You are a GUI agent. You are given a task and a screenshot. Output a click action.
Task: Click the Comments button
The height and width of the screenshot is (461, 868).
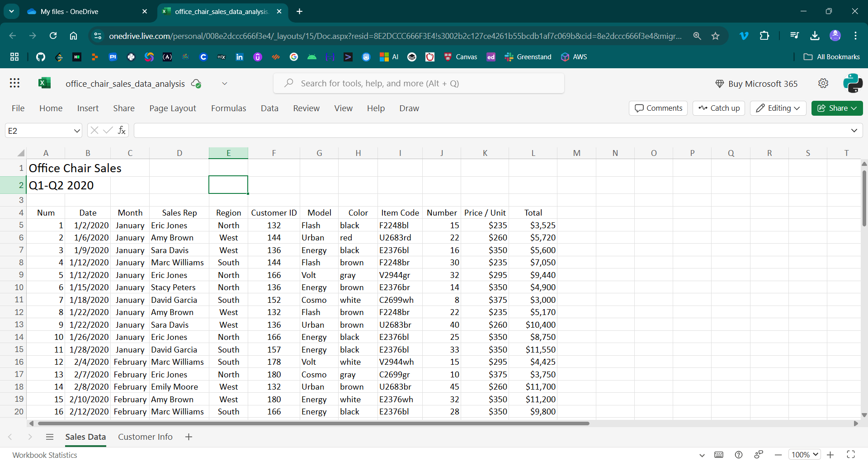(x=658, y=108)
